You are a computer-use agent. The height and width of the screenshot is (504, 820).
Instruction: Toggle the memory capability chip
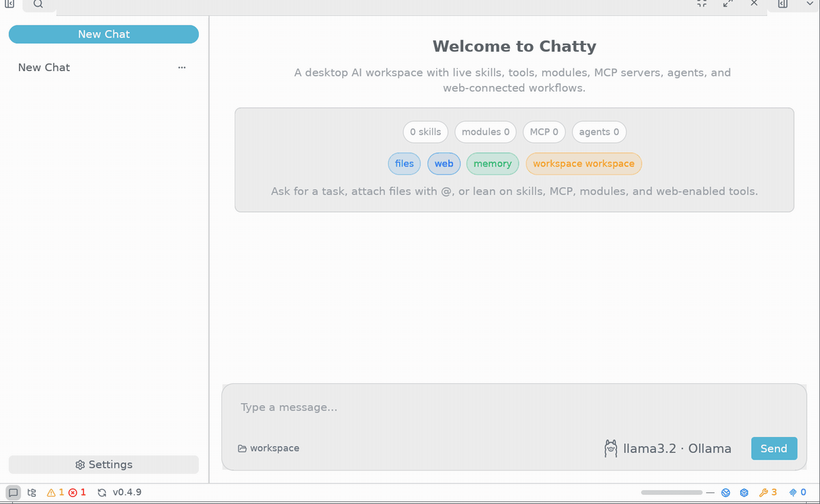click(493, 163)
